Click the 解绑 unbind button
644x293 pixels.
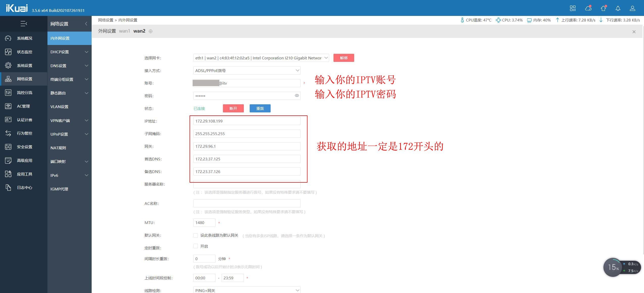click(x=344, y=58)
